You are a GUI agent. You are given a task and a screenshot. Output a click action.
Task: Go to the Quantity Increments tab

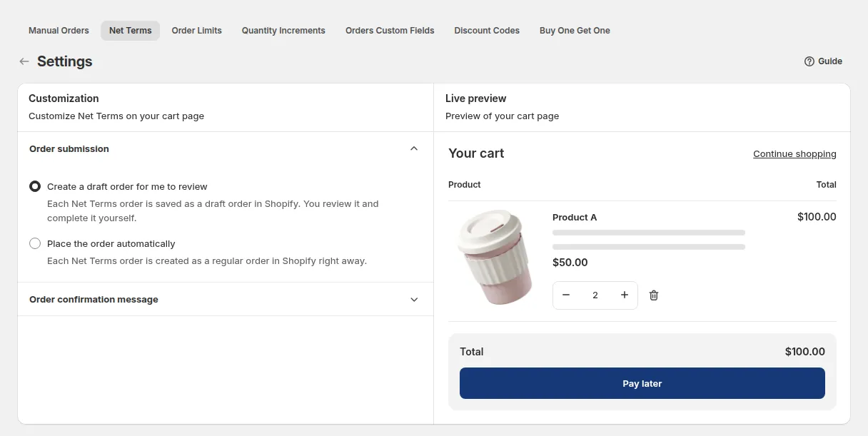click(x=283, y=31)
